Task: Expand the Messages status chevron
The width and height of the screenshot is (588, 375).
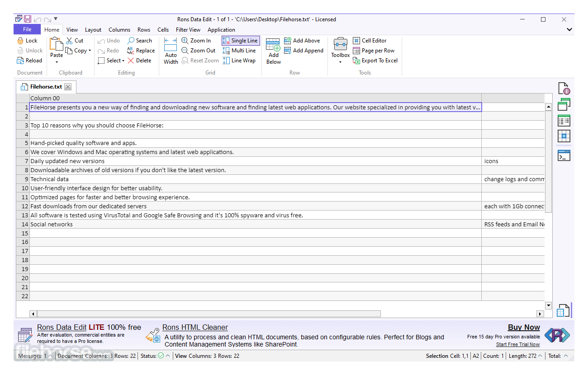Action: tap(50, 356)
